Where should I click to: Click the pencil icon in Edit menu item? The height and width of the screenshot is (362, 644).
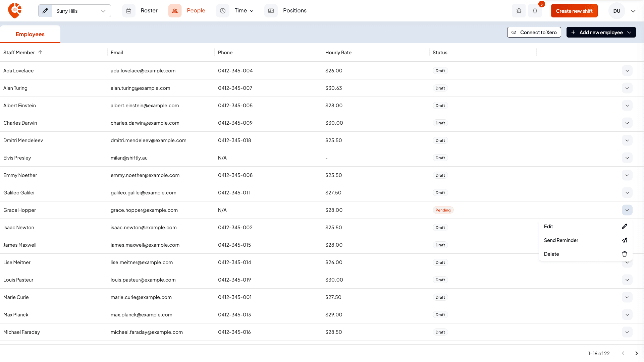[625, 227]
